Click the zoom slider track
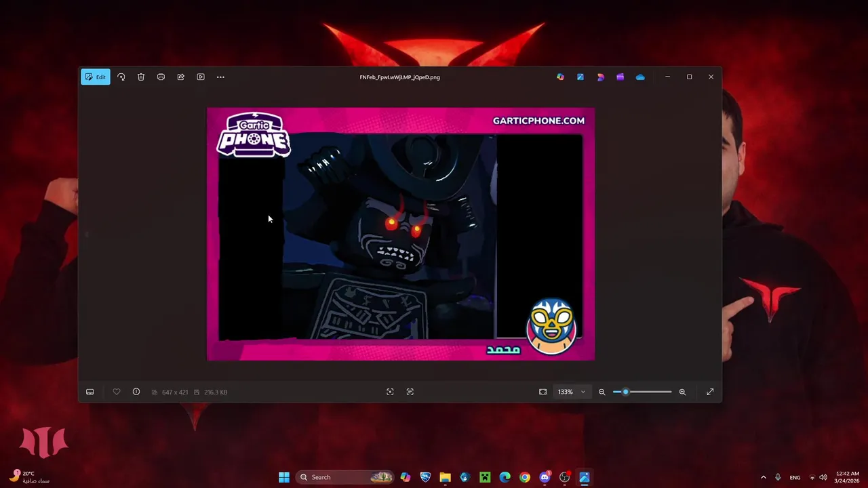Screen dimensions: 868x488 [x=642, y=392]
